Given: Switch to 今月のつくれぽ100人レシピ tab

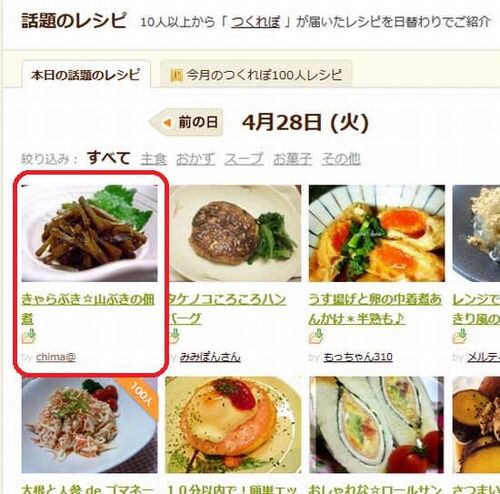Looking at the screenshot, I should [x=256, y=75].
